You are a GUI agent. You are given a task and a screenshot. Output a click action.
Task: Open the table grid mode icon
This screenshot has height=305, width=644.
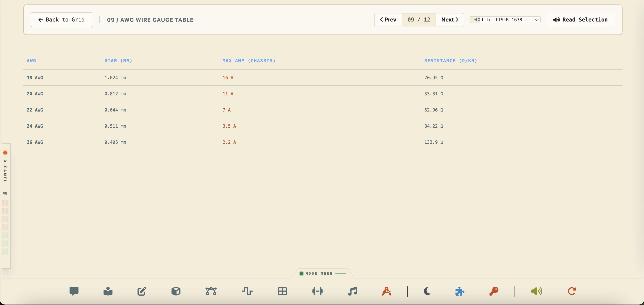coord(282,291)
